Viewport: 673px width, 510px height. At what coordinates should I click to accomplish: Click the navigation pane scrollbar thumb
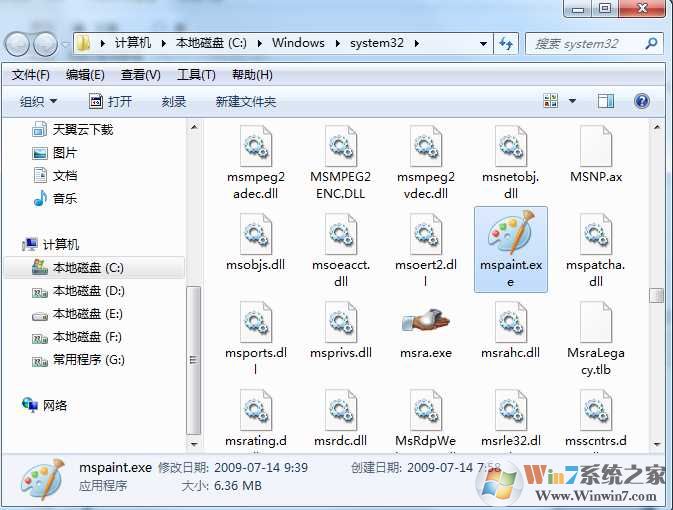click(x=194, y=360)
